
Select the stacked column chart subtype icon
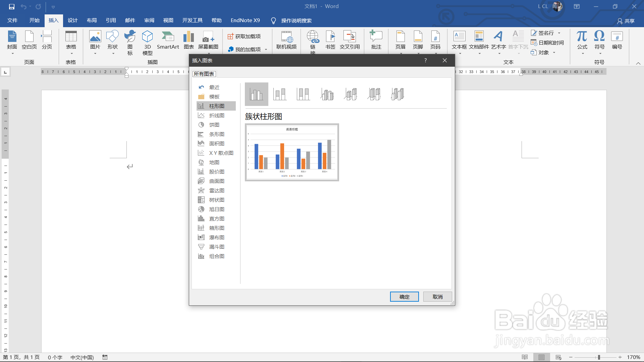point(280,94)
